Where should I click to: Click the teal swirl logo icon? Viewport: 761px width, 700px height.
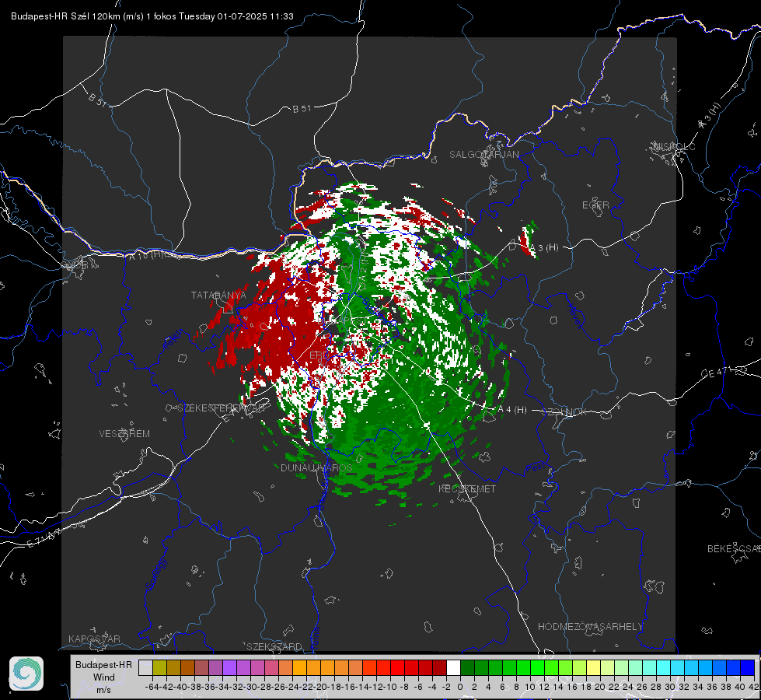tap(26, 674)
